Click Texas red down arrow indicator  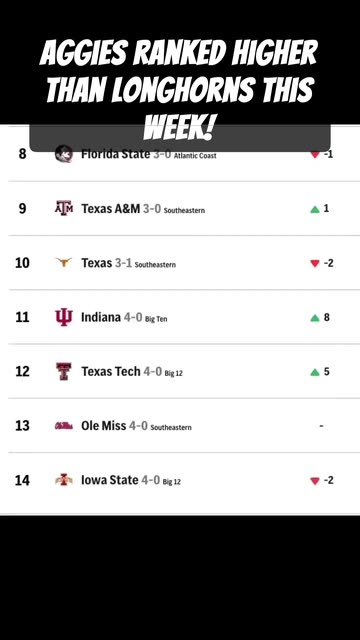pyautogui.click(x=315, y=263)
